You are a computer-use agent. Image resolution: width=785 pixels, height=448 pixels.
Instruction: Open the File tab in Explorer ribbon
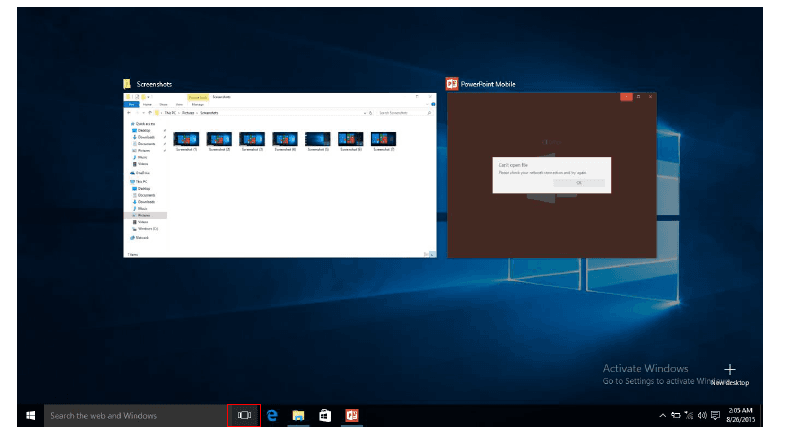[x=131, y=104]
